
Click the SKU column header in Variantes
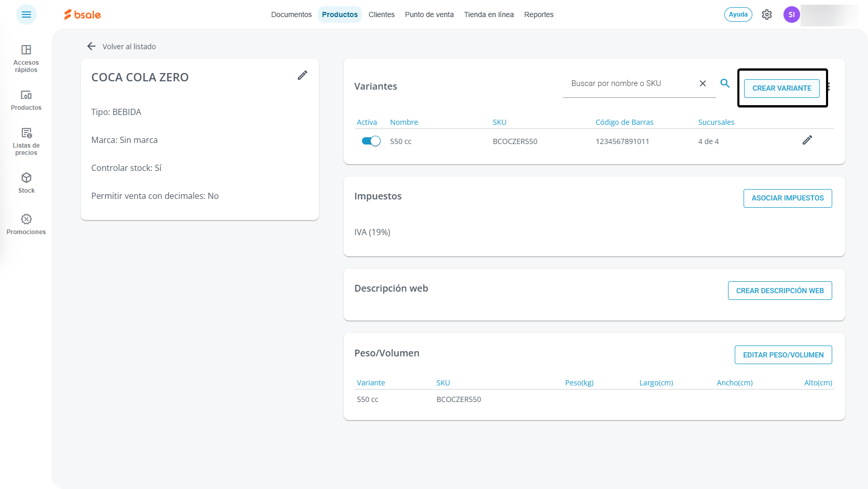point(499,122)
